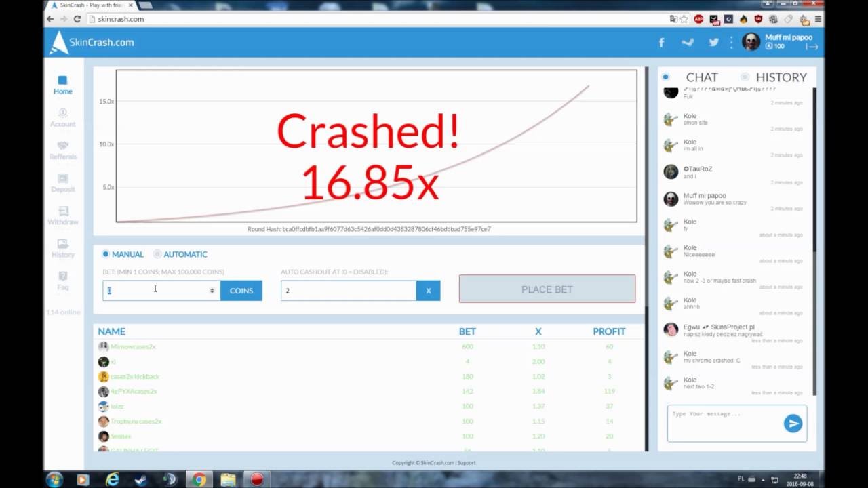The height and width of the screenshot is (488, 868).
Task: Bookmark page with the star icon
Action: point(684,19)
